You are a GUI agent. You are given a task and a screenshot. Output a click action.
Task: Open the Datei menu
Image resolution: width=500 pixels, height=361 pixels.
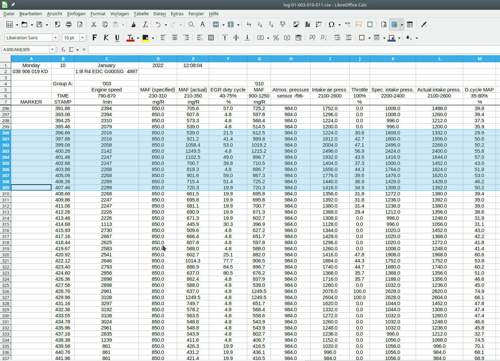[x=9, y=14]
